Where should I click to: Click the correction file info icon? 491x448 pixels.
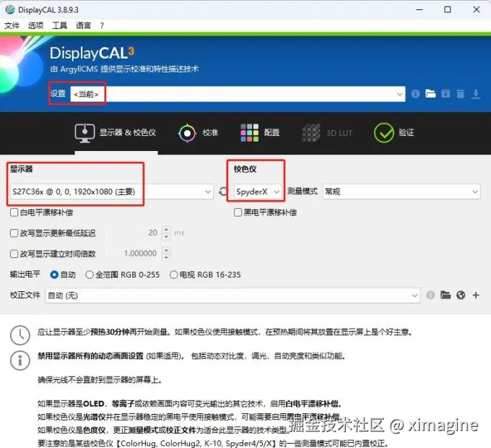430,295
